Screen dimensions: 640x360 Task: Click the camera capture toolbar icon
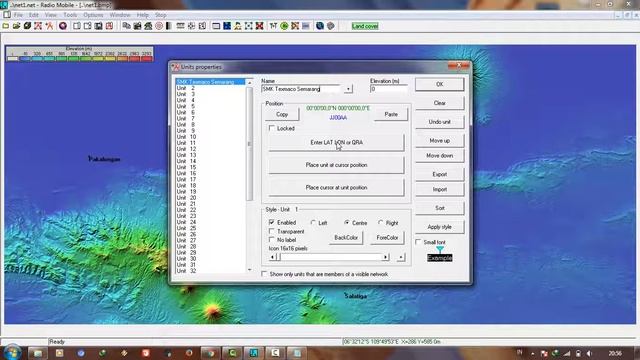[138, 26]
